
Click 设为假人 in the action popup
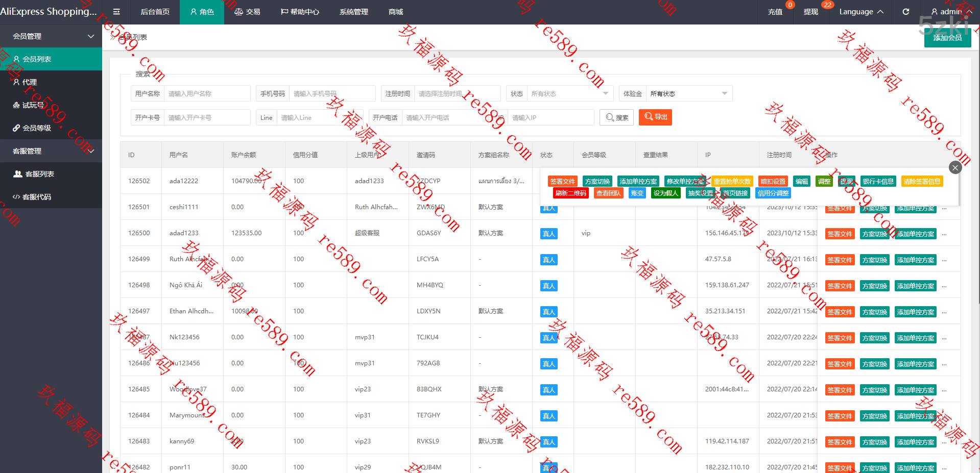665,193
